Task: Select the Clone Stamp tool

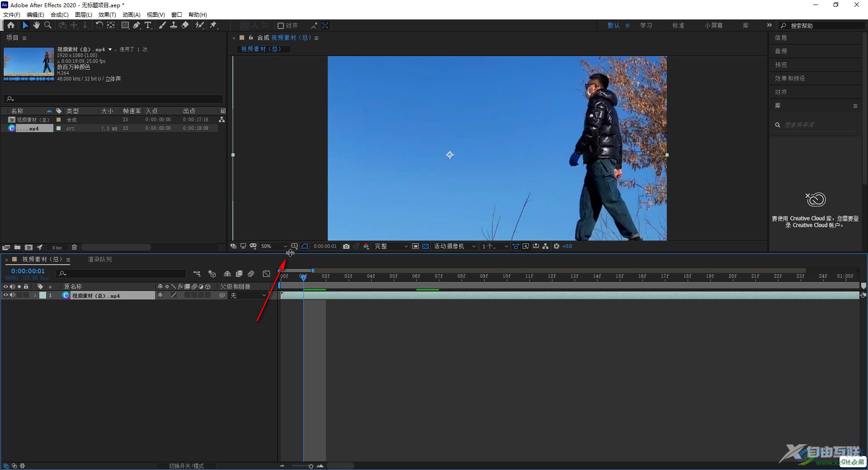Action: click(174, 25)
